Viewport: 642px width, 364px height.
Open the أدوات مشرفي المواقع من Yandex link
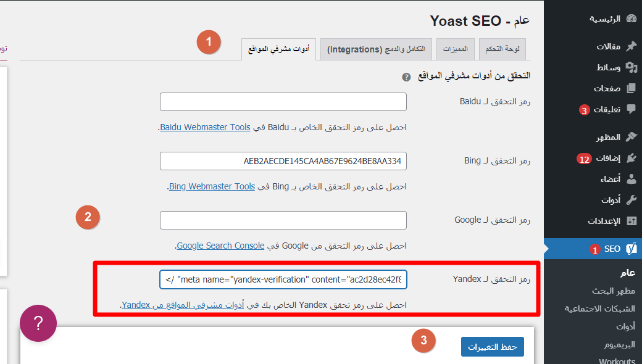click(183, 305)
